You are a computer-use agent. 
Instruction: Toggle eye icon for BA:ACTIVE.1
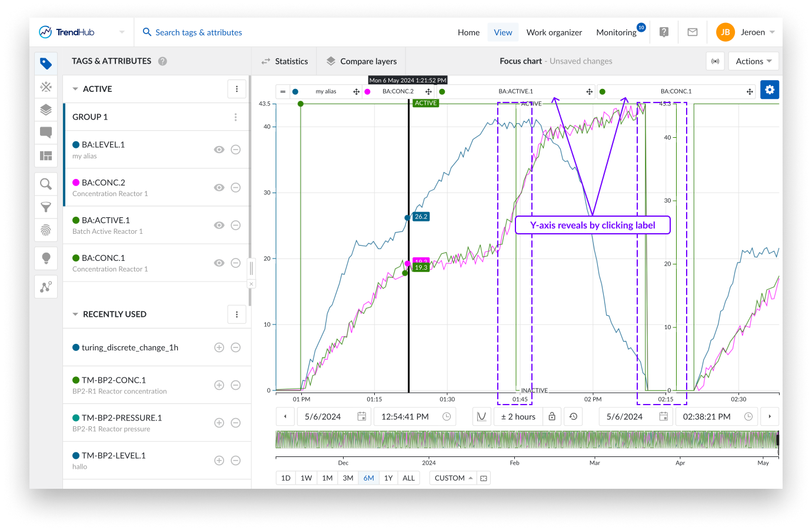(219, 225)
